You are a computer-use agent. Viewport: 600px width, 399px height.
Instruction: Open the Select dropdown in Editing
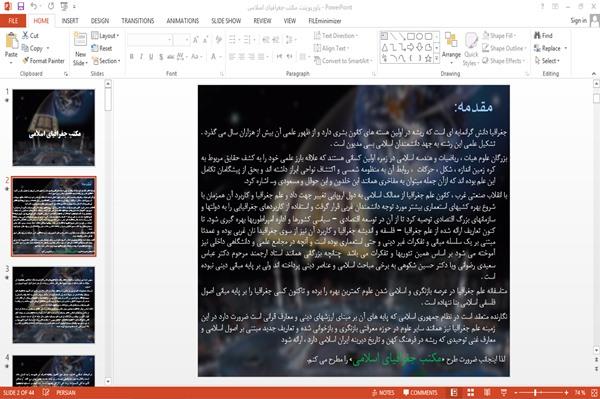point(547,61)
